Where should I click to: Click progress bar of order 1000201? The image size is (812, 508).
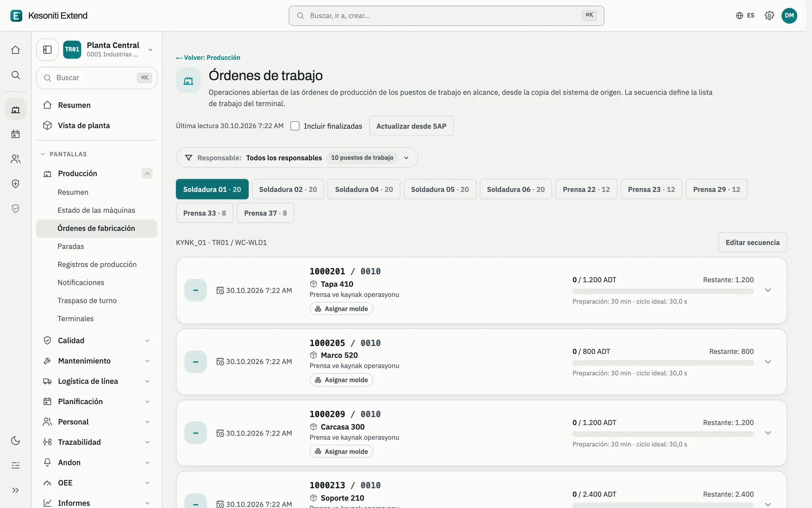(663, 291)
